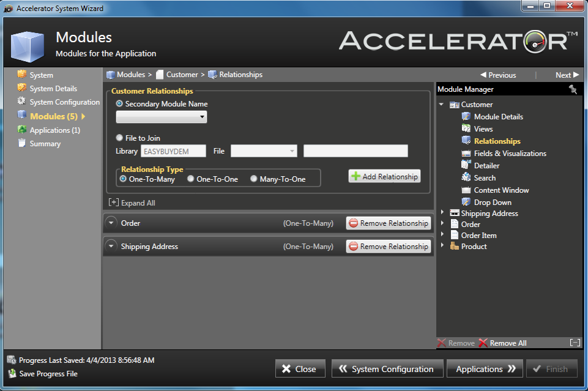Expand the Shipping Address tree node

coord(442,212)
